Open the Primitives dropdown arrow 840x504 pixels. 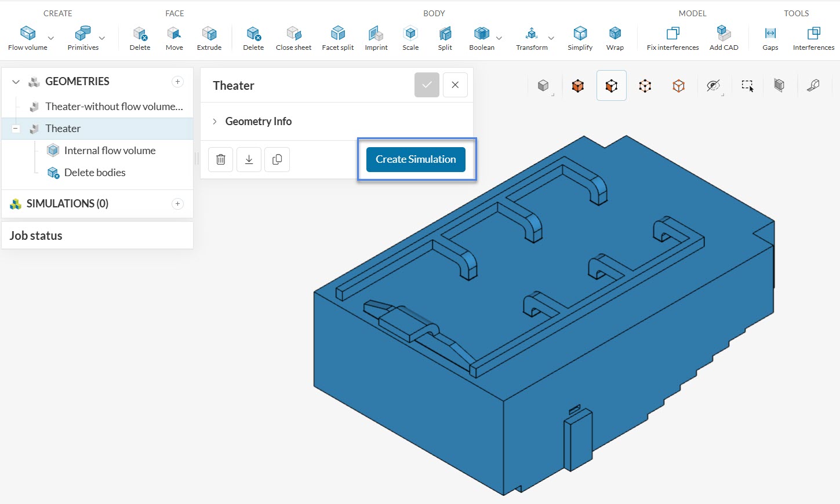pos(102,38)
